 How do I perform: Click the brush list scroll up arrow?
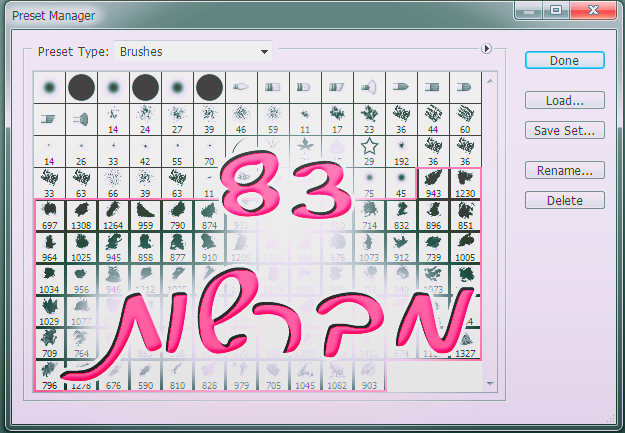coord(490,81)
